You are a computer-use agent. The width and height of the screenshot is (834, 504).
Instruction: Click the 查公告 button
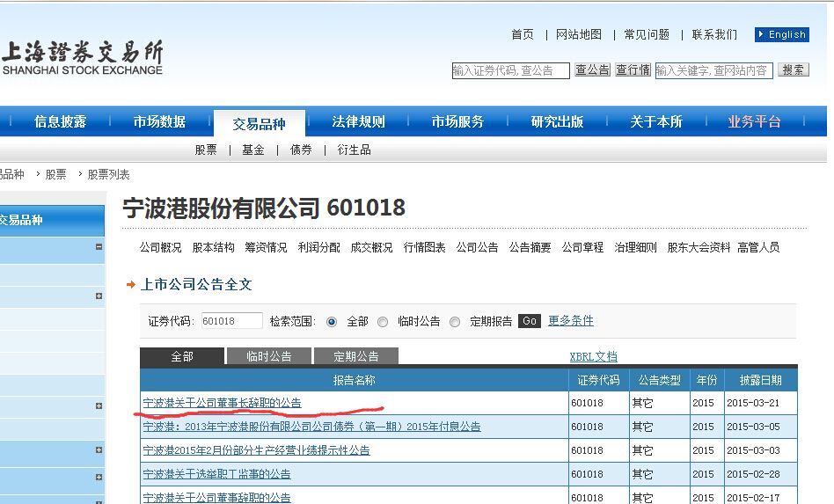(592, 69)
